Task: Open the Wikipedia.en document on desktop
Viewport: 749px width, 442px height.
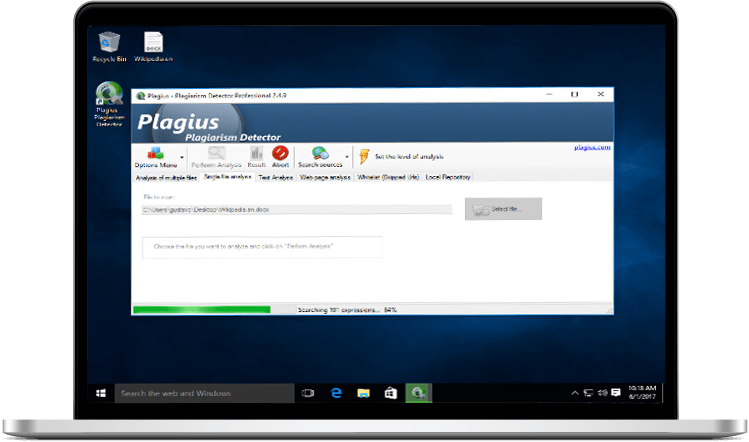Action: pyautogui.click(x=154, y=42)
